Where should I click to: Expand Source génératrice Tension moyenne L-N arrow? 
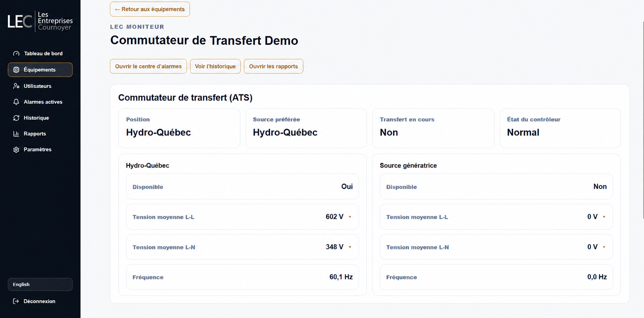tap(604, 247)
